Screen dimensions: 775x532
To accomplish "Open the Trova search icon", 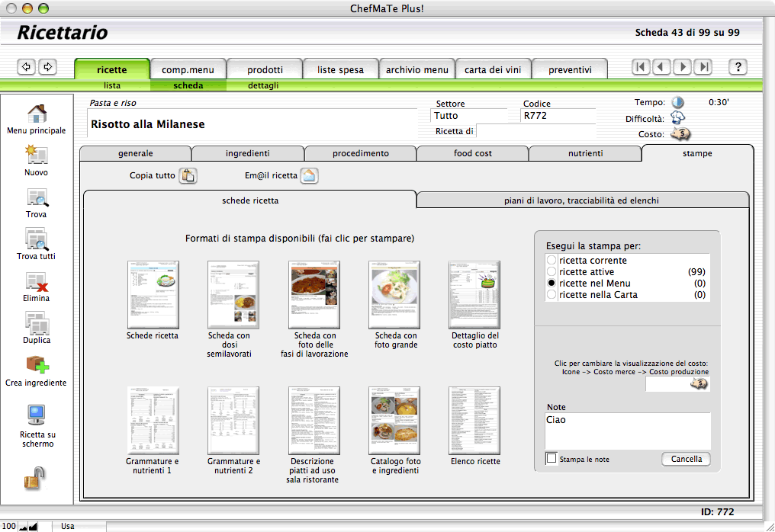I will tap(37, 197).
